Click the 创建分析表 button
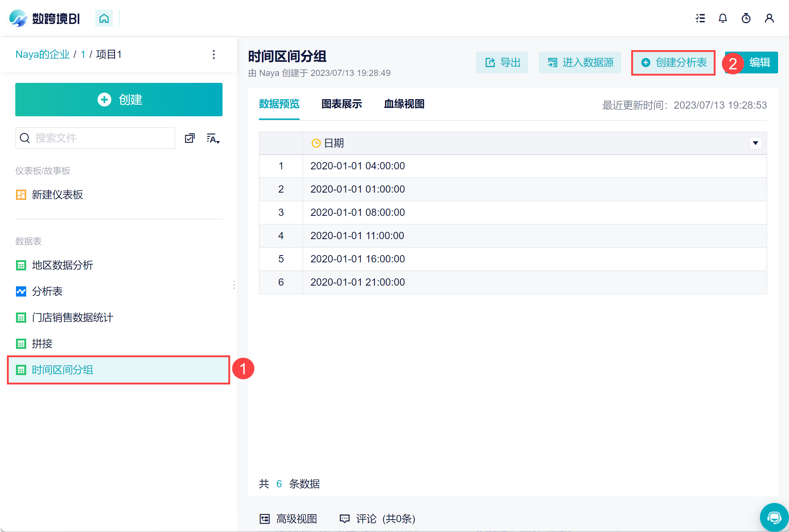 (x=673, y=63)
